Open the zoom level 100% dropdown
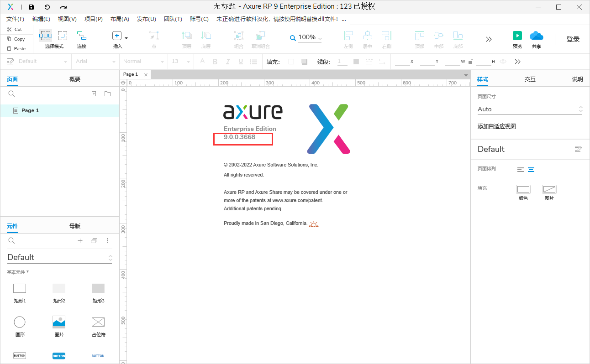Image resolution: width=590 pixels, height=364 pixels. [x=320, y=38]
